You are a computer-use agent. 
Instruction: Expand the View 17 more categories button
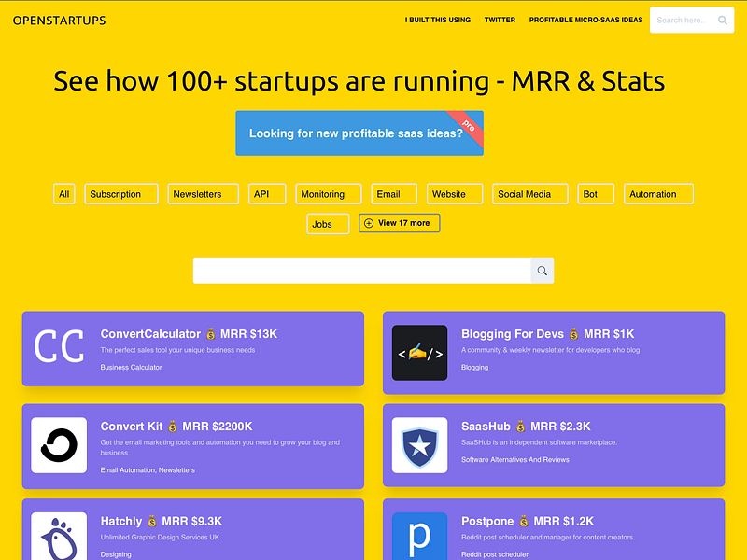[x=400, y=223]
